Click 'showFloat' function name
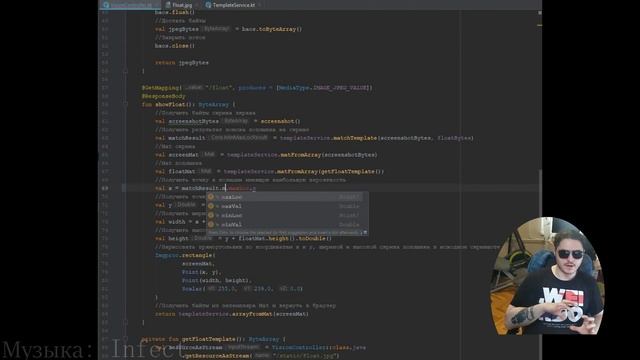This screenshot has height=360, width=640. pos(169,104)
